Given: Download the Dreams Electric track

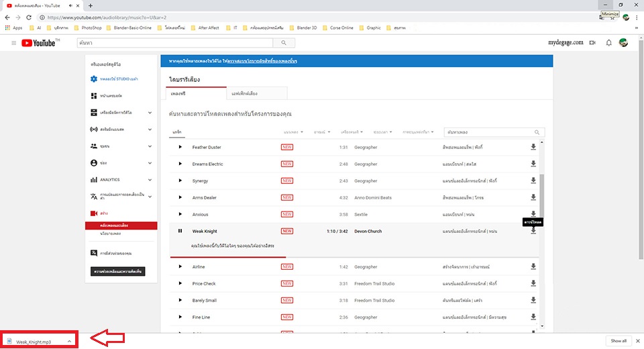Looking at the screenshot, I should click(x=533, y=164).
